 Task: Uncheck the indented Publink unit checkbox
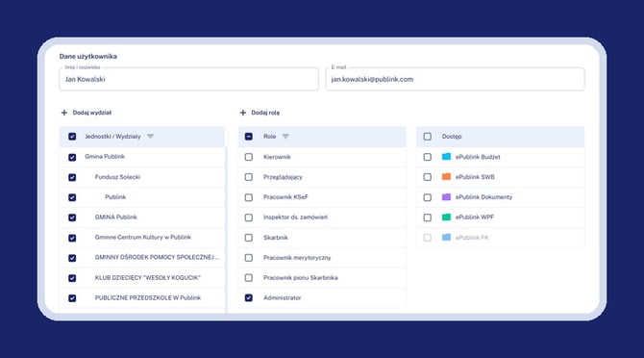coord(72,197)
